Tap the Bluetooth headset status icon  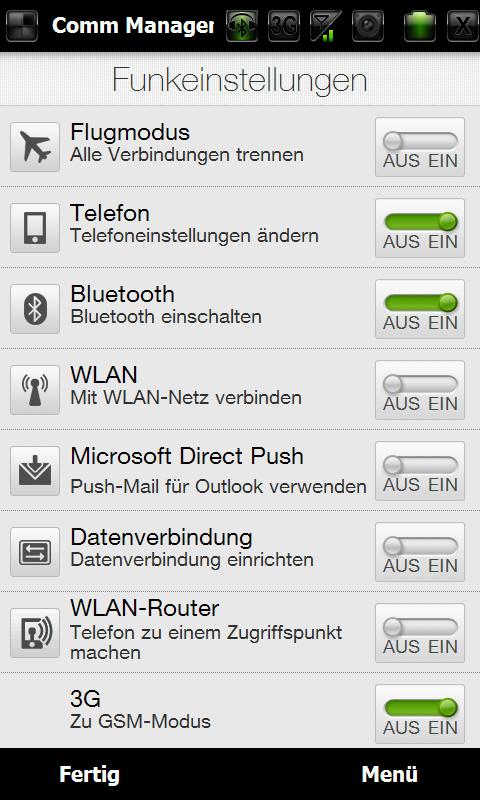coord(242,26)
